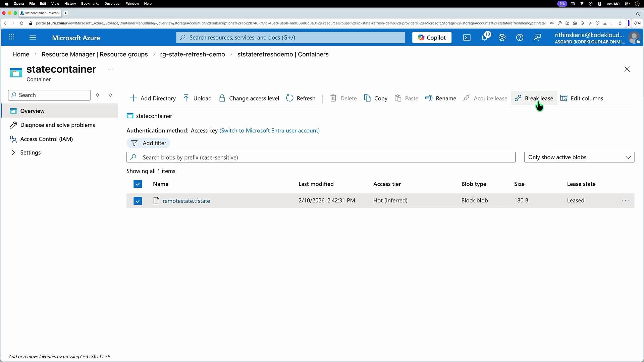Screen dimensions: 644x362
Task: Click the blob prefix search field
Action: [321, 157]
